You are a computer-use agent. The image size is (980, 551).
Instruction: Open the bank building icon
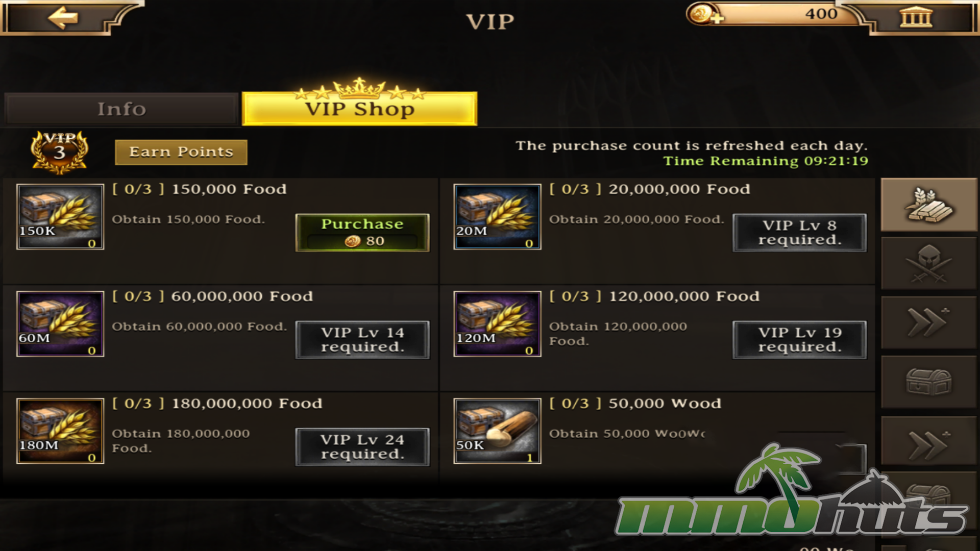click(916, 17)
